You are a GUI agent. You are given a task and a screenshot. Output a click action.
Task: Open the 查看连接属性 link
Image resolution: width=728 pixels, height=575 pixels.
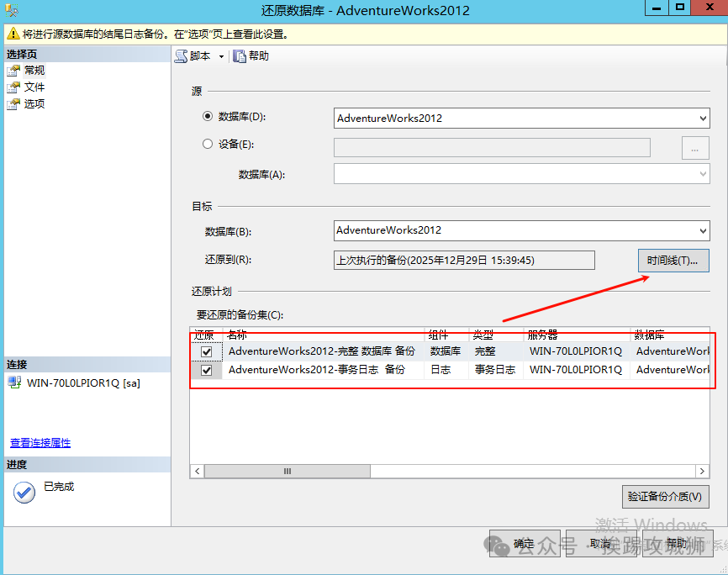click(x=40, y=443)
